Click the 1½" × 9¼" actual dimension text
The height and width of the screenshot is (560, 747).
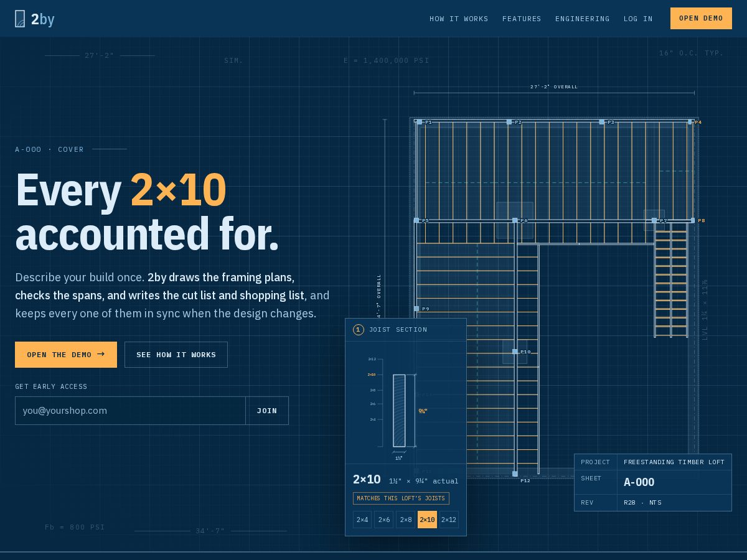pyautogui.click(x=424, y=481)
